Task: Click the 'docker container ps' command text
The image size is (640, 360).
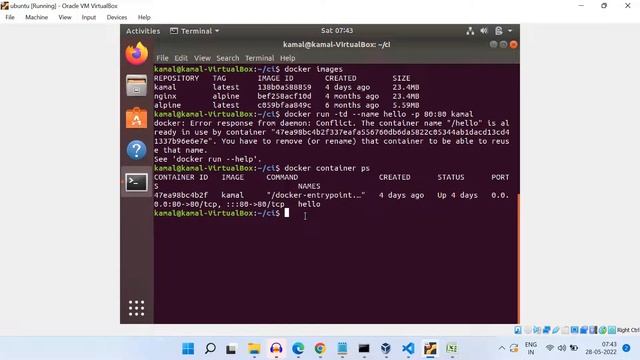Action: (x=327, y=168)
